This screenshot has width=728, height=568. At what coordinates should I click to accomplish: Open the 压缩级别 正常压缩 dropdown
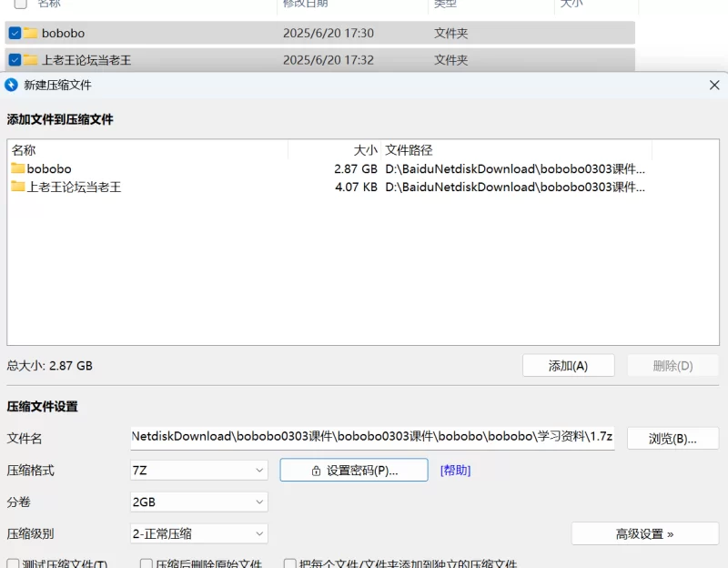coord(199,533)
